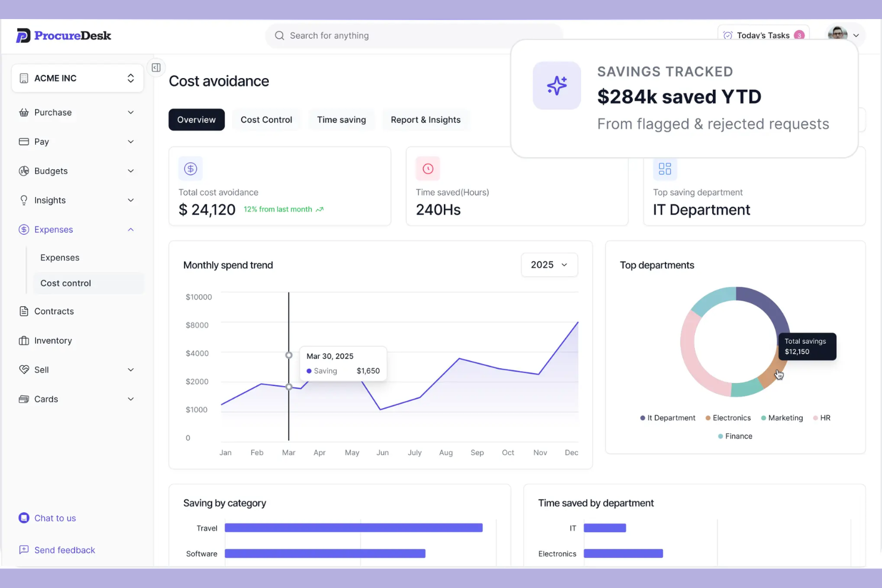Open the Report & Insights tab
Viewport: 882px width, 588px height.
[426, 120]
